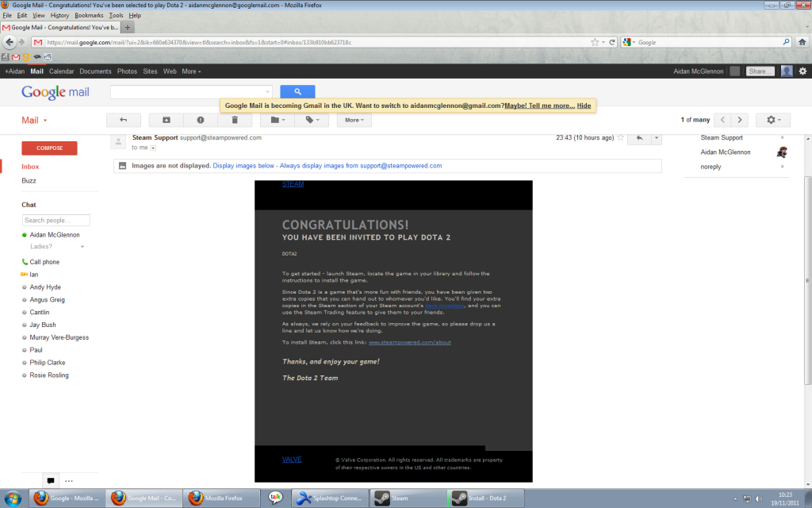The image size is (812, 508).
Task: Open the mail Settings gear dropdown
Action: point(772,120)
